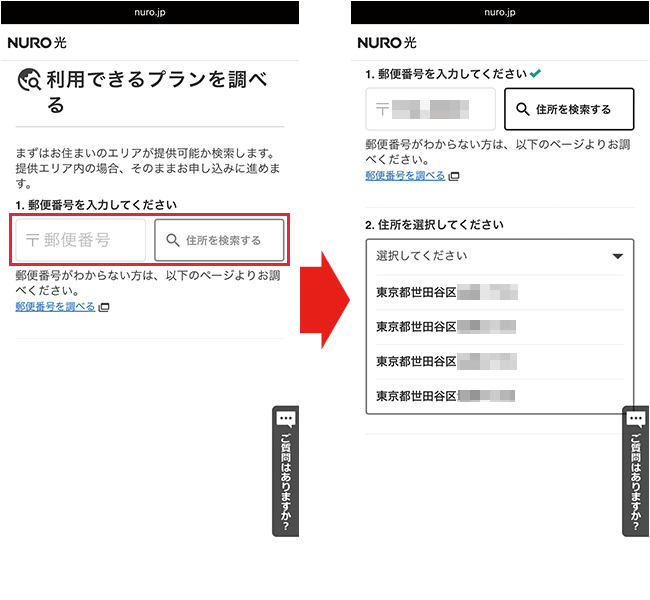Open 郵便番号を調べる link in left screen
The width and height of the screenshot is (650, 600).
[55, 306]
